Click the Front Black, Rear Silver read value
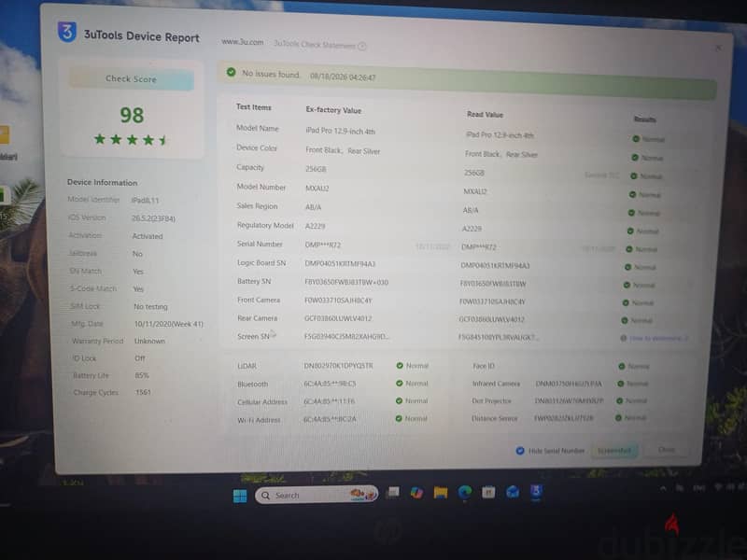Image resolution: width=747 pixels, height=560 pixels. tap(500, 154)
